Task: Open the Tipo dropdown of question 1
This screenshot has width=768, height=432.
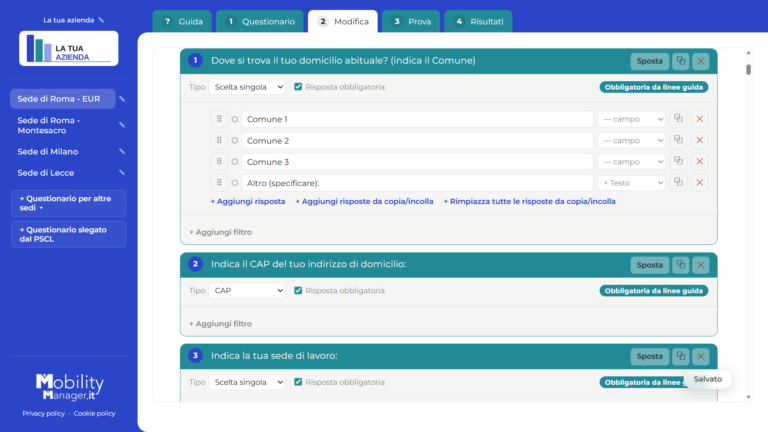Action: click(x=247, y=87)
